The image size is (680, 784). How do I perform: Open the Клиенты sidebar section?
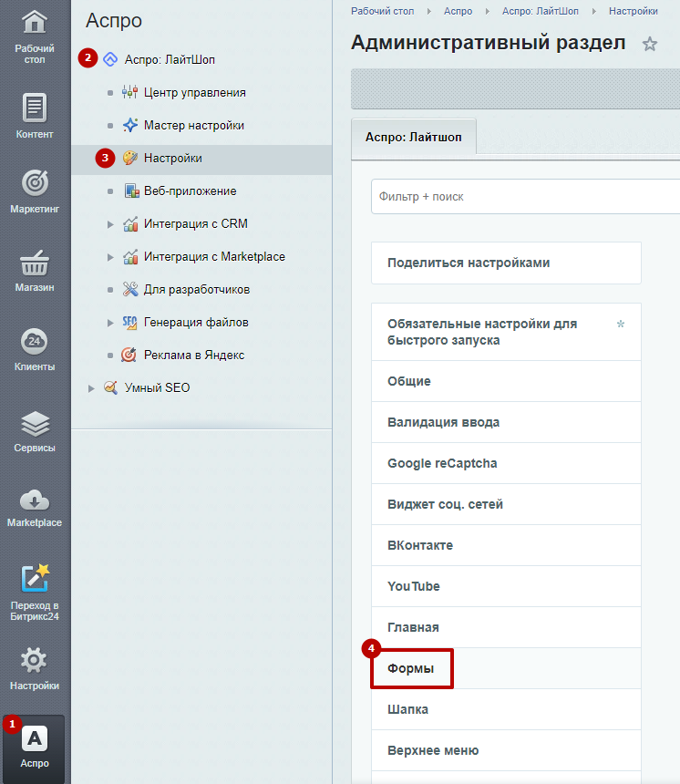(35, 349)
